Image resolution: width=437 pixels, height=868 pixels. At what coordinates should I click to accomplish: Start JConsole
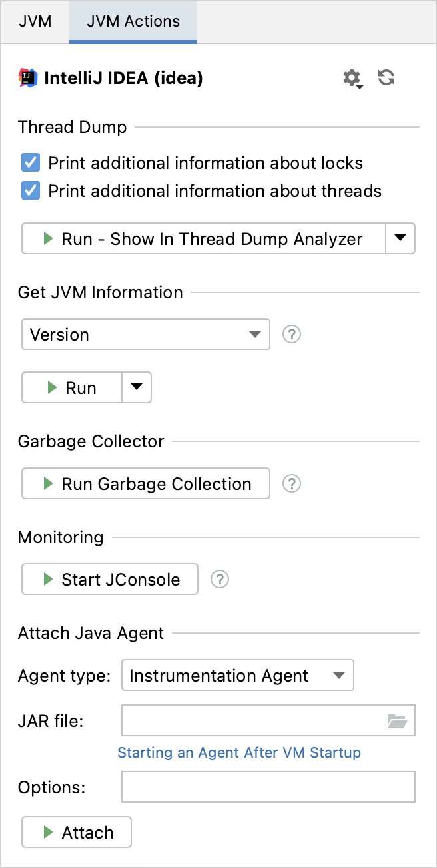tap(110, 579)
